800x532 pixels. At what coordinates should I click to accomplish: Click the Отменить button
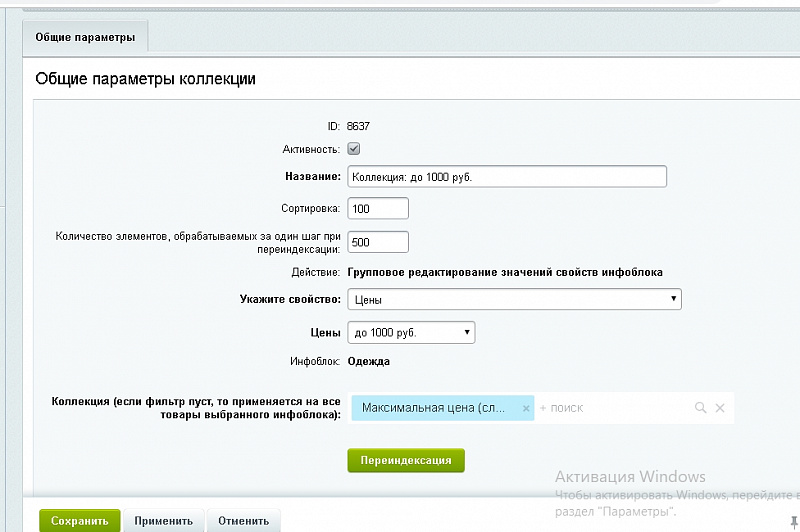pos(243,521)
